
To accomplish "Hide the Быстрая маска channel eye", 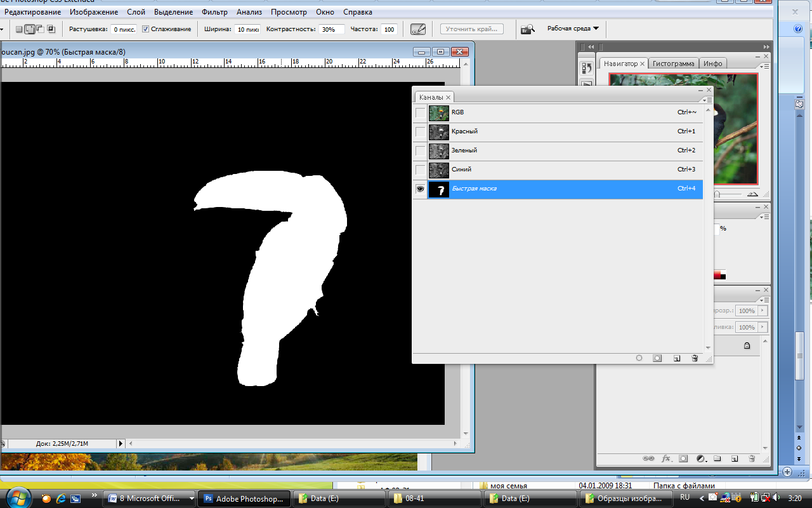I will 420,189.
